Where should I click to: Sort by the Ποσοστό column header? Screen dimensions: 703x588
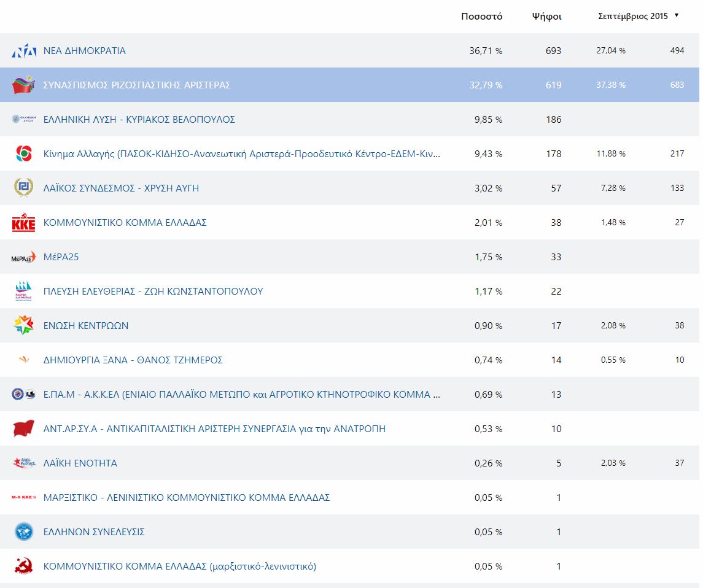481,17
